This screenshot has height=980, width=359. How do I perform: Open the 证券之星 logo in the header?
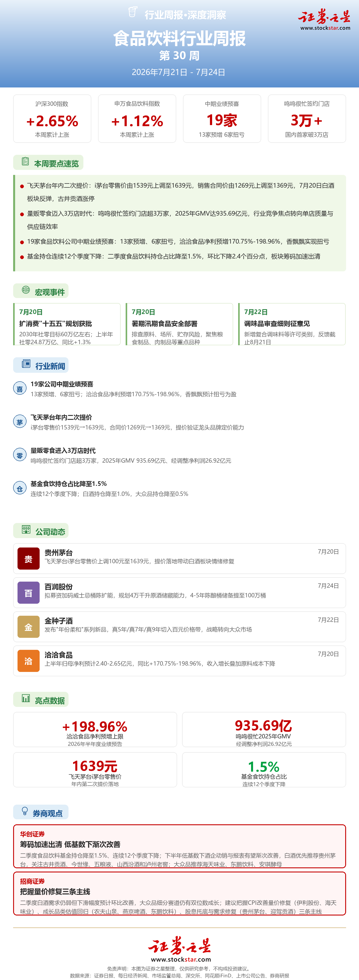click(324, 16)
